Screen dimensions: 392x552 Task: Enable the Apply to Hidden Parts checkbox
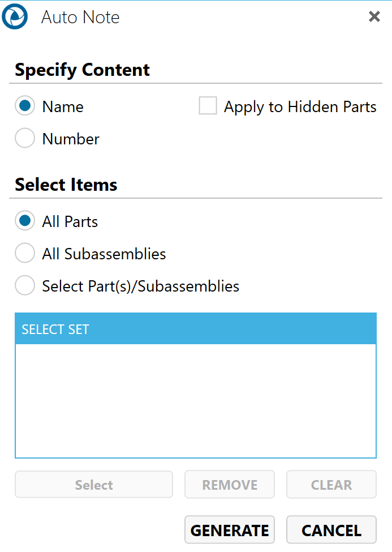(x=208, y=106)
